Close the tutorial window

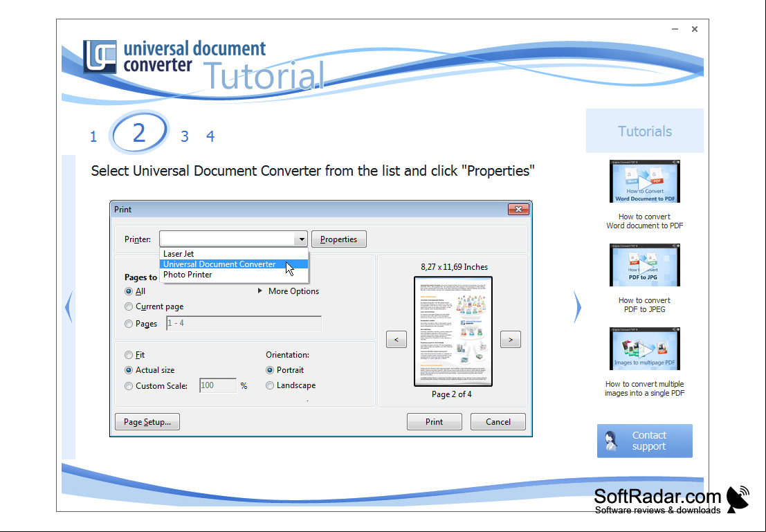pyautogui.click(x=694, y=29)
